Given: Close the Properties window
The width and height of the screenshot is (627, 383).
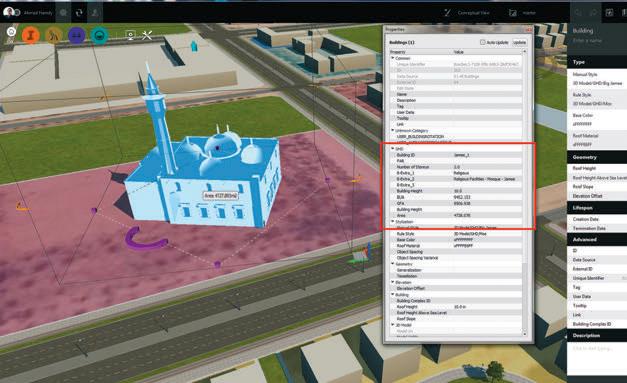Looking at the screenshot, I should (x=529, y=29).
